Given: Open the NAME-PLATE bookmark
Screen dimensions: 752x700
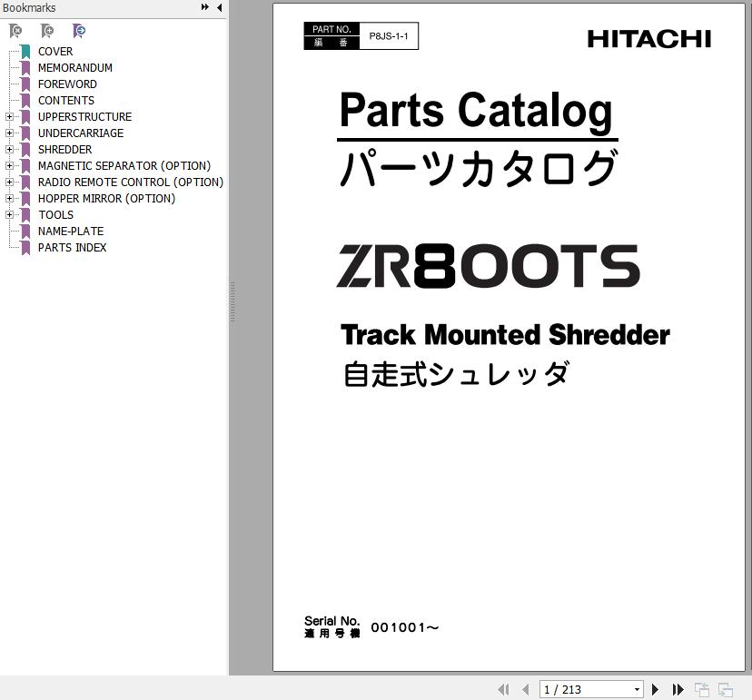Looking at the screenshot, I should point(71,232).
